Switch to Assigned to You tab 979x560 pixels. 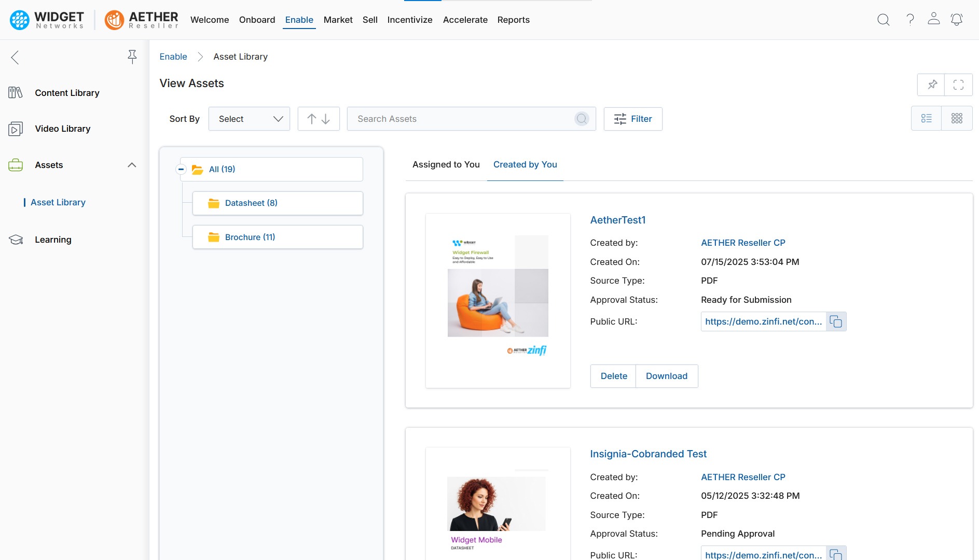pyautogui.click(x=446, y=164)
